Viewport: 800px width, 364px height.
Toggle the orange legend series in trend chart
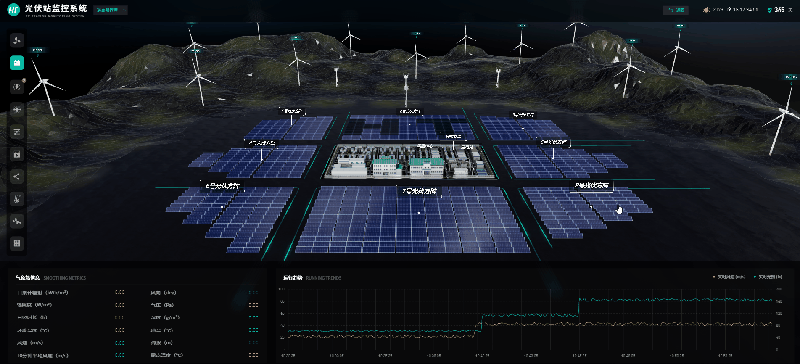729,277
